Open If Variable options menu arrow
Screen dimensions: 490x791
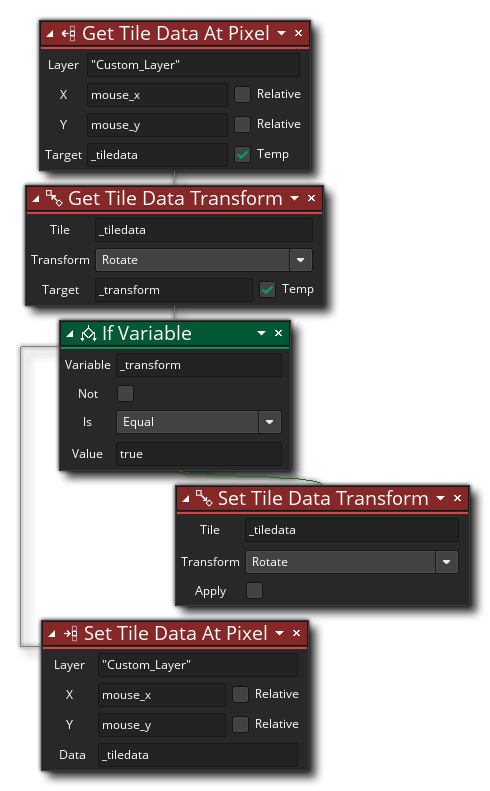261,333
